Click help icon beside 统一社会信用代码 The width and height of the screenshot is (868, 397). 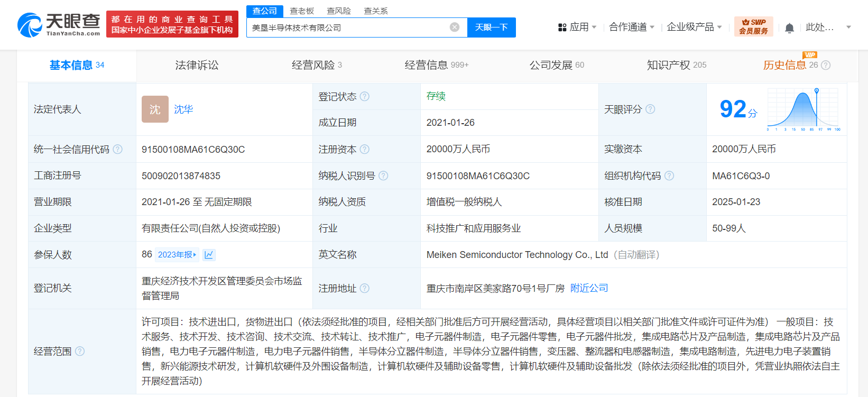tap(118, 150)
